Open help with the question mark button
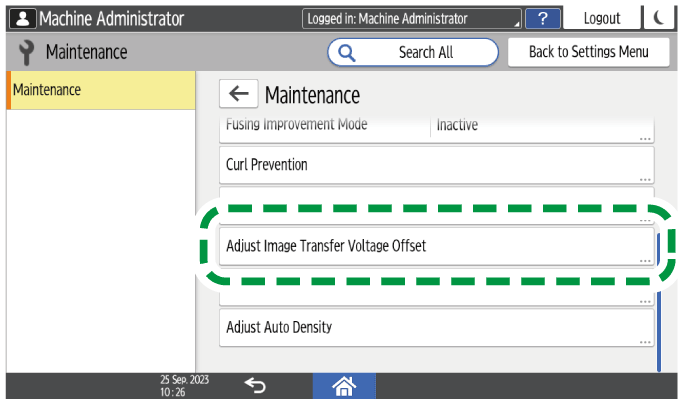Viewport: 683px width, 404px height. pyautogui.click(x=543, y=18)
